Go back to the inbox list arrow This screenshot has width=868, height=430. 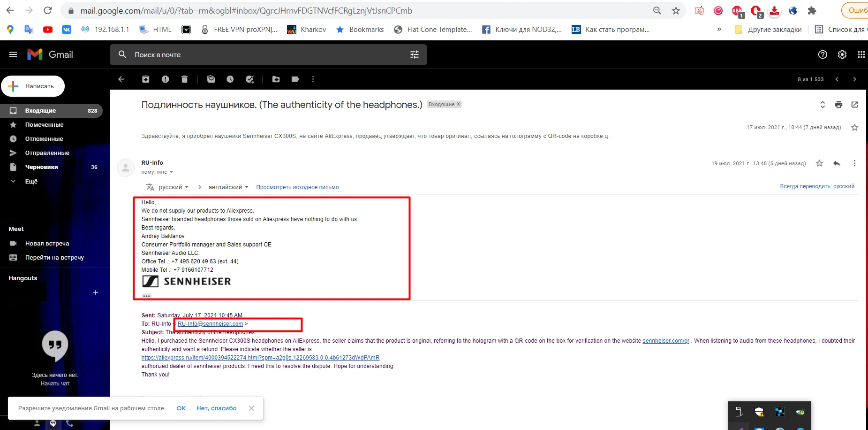pos(121,79)
